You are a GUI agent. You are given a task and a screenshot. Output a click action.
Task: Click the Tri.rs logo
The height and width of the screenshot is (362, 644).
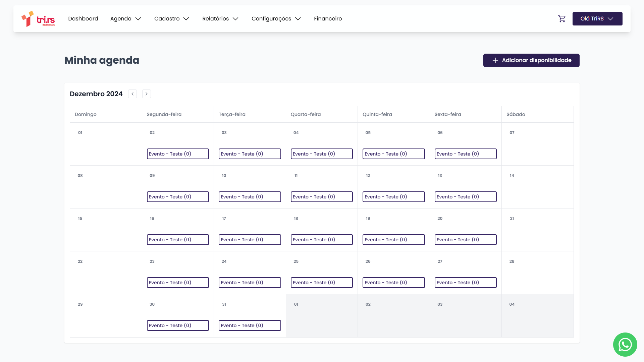38,19
